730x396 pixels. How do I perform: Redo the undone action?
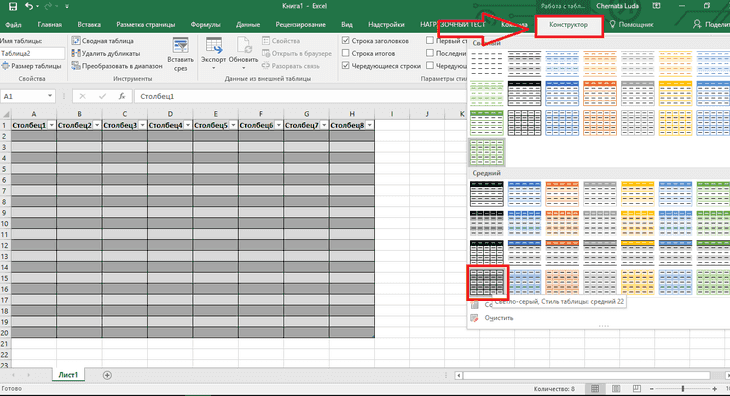[x=48, y=6]
